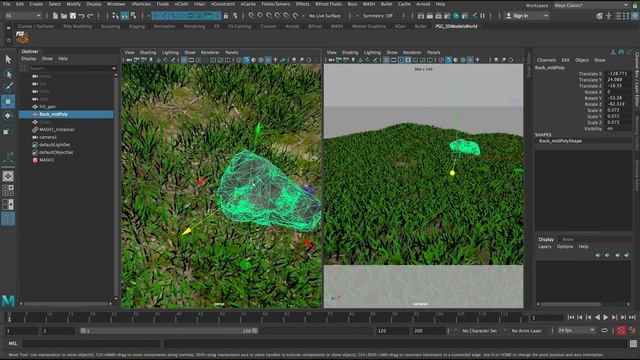Image resolution: width=640 pixels, height=360 pixels.
Task: Open the Workspace Maya Classic dropdown
Action: [591, 5]
